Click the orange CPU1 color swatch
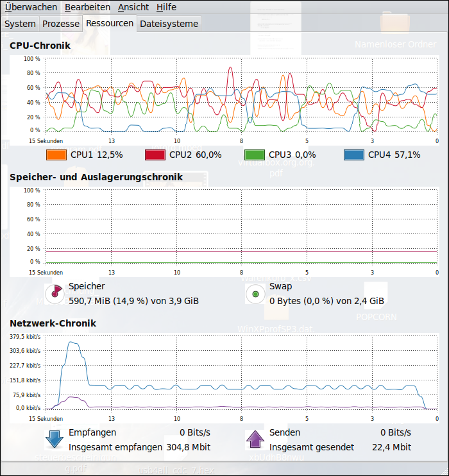The height and width of the screenshot is (476, 449). (x=56, y=155)
